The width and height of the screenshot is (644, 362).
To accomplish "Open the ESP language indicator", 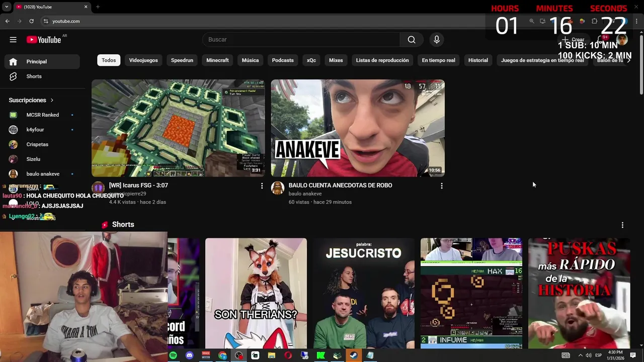I will [x=599, y=355].
